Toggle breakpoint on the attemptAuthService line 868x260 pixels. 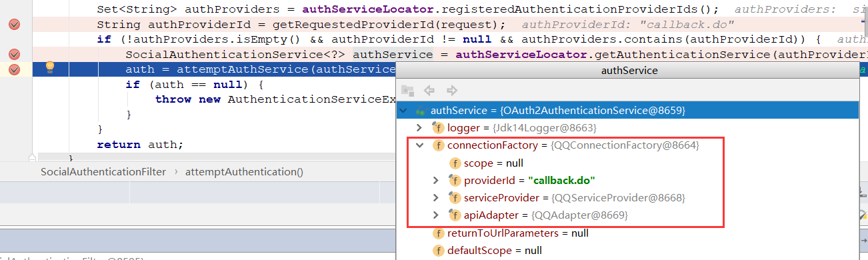pos(15,69)
